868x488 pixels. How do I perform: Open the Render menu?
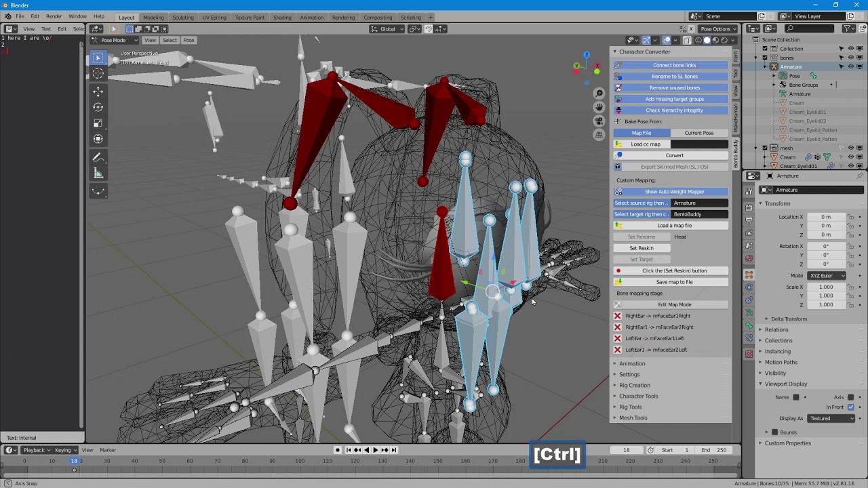tap(54, 16)
